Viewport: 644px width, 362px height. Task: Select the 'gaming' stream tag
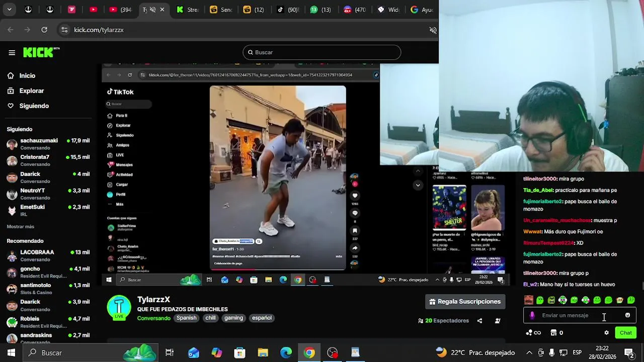click(x=233, y=318)
